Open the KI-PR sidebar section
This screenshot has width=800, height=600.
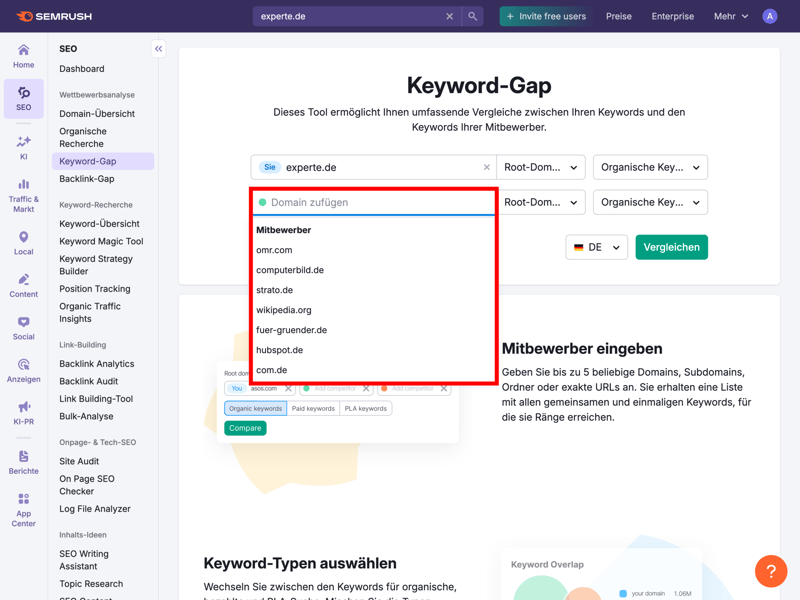pos(23,413)
